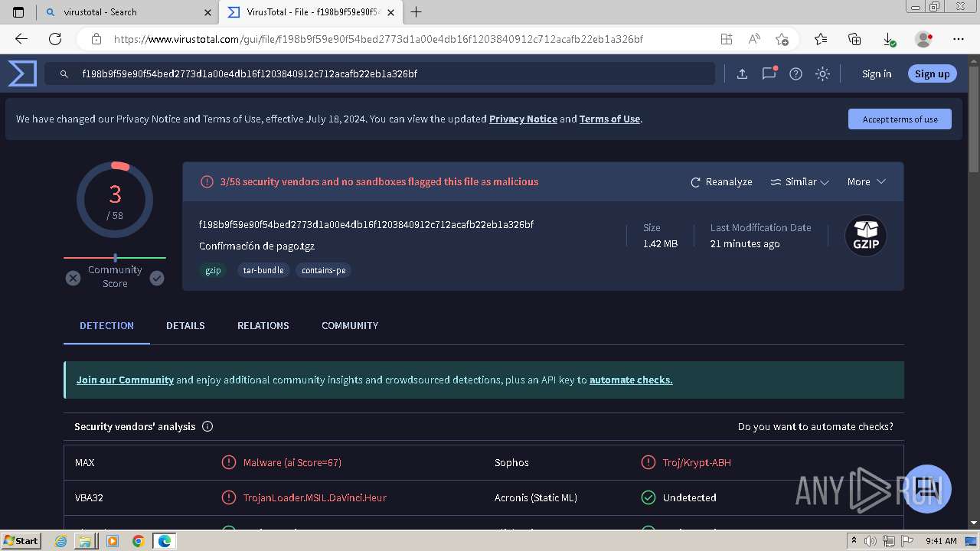Click the community score upvote check icon
Viewport: 980px width, 551px height.
157,278
